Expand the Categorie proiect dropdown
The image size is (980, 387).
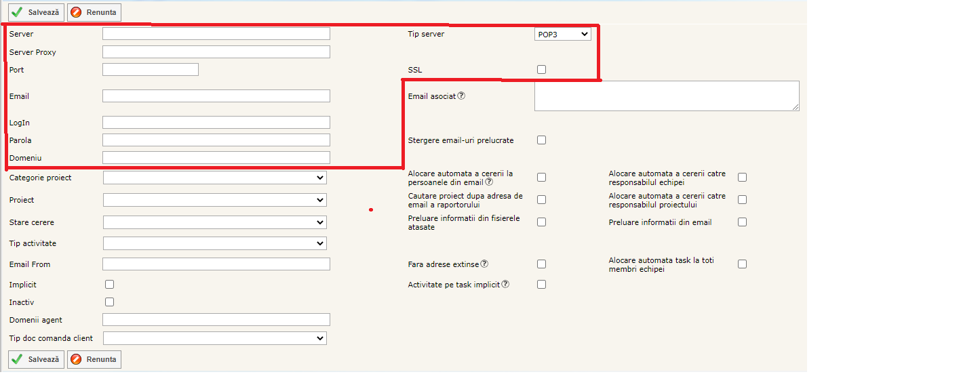(x=214, y=178)
